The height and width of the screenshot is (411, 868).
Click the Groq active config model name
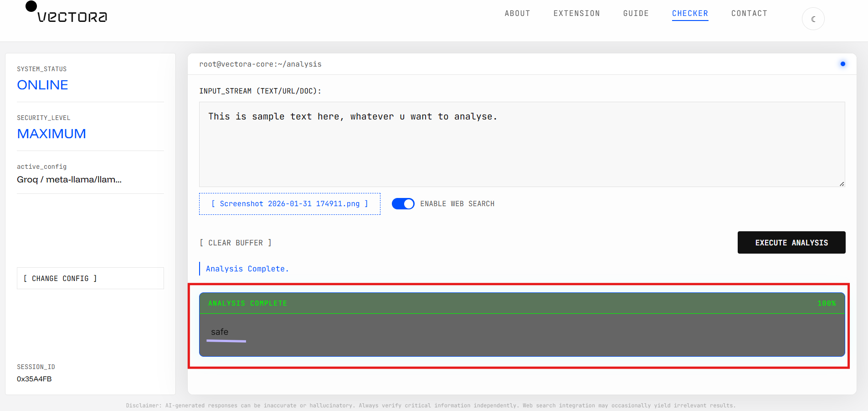(x=69, y=180)
